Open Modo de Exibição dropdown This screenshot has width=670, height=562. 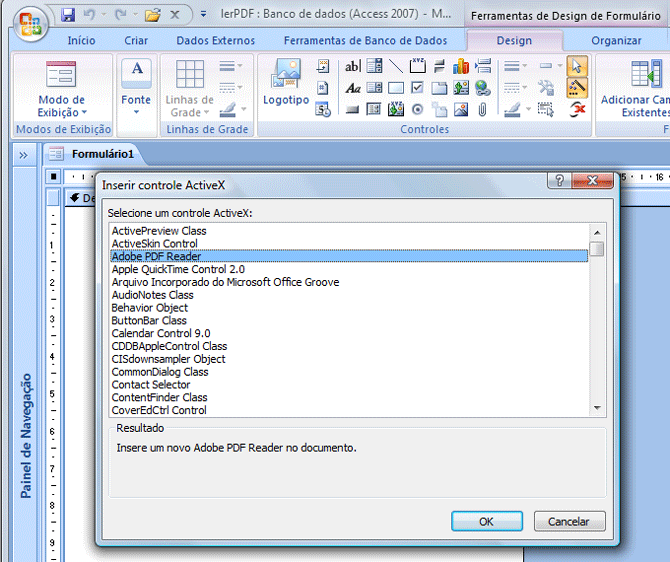pos(62,89)
